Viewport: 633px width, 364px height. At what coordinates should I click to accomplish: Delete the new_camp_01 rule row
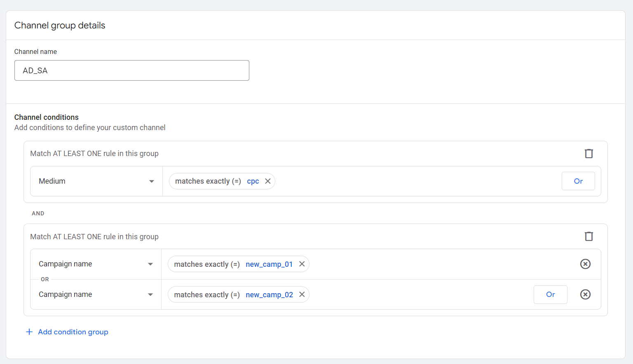coord(585,264)
